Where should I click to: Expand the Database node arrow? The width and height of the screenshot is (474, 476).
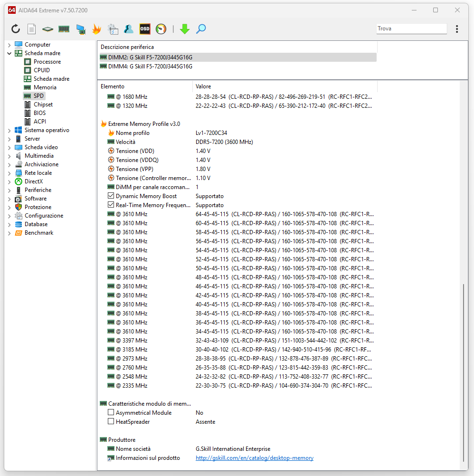click(x=9, y=225)
